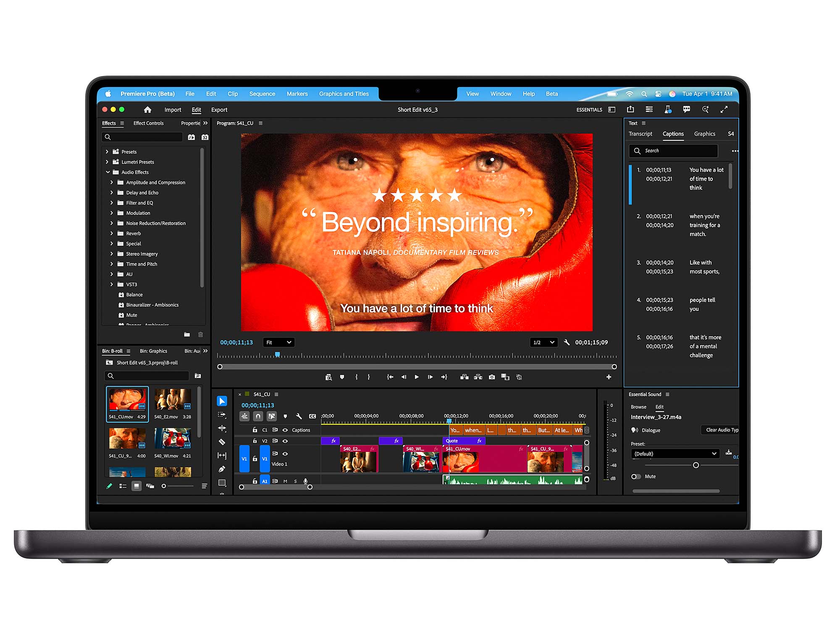Expand the Delay and Echo folder
Screen dimensions: 840x630
112,192
